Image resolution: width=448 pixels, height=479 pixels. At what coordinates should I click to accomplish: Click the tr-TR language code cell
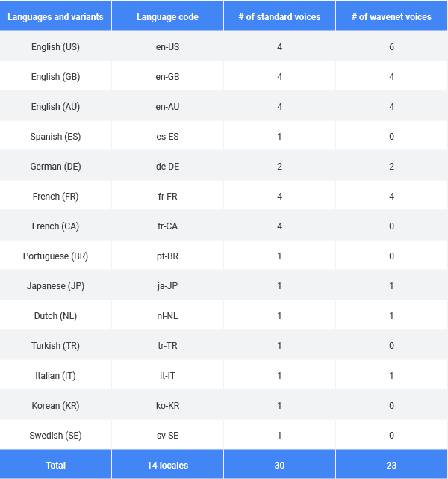(167, 345)
